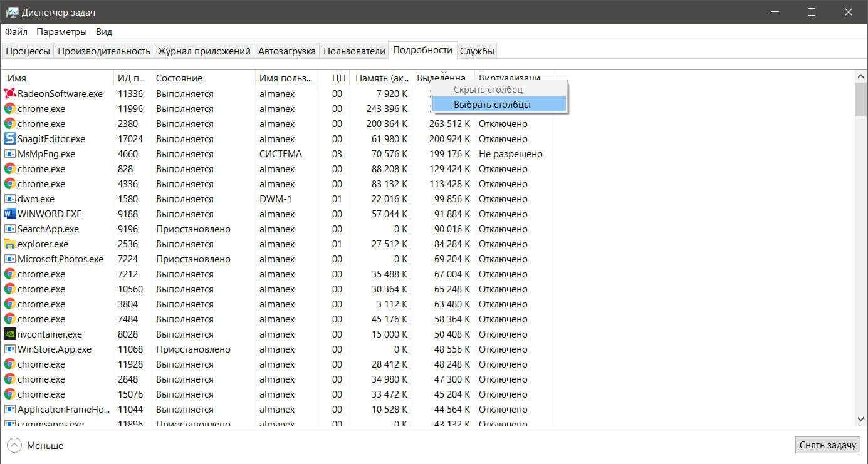
Task: Click the Task Manager title bar icon
Action: point(11,12)
